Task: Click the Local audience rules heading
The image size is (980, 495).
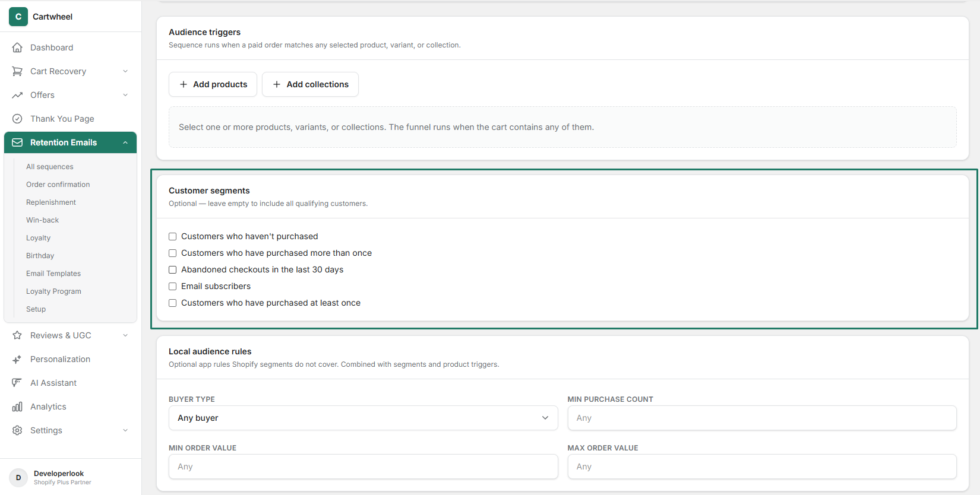Action: 210,351
